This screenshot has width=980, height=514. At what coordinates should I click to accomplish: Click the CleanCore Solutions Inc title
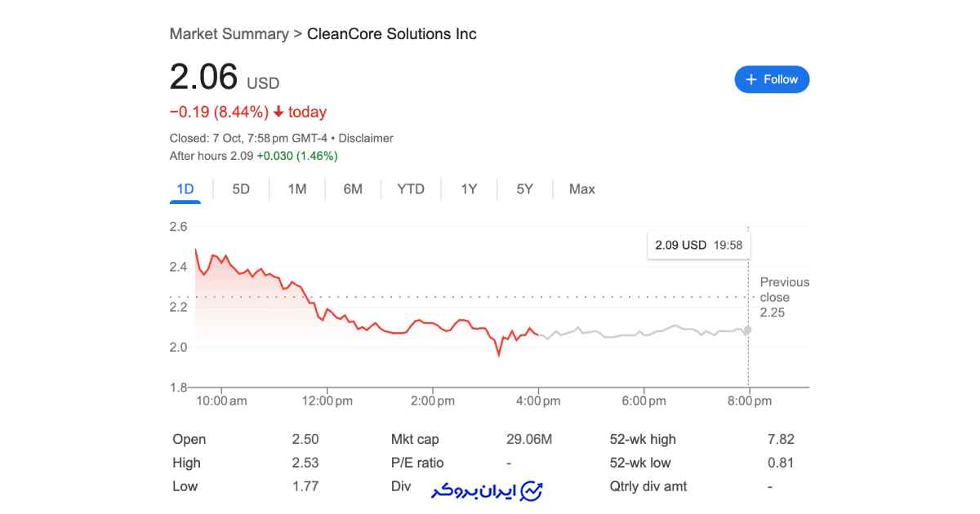click(392, 33)
